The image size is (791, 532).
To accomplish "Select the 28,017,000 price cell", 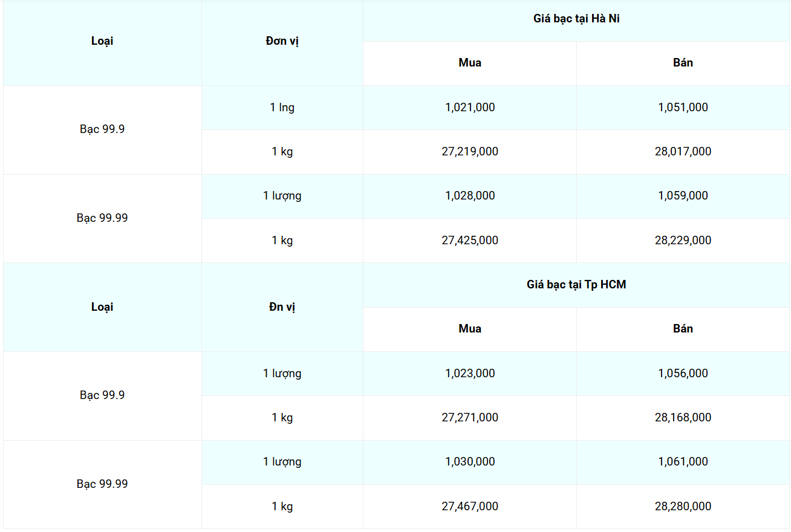I will click(683, 152).
